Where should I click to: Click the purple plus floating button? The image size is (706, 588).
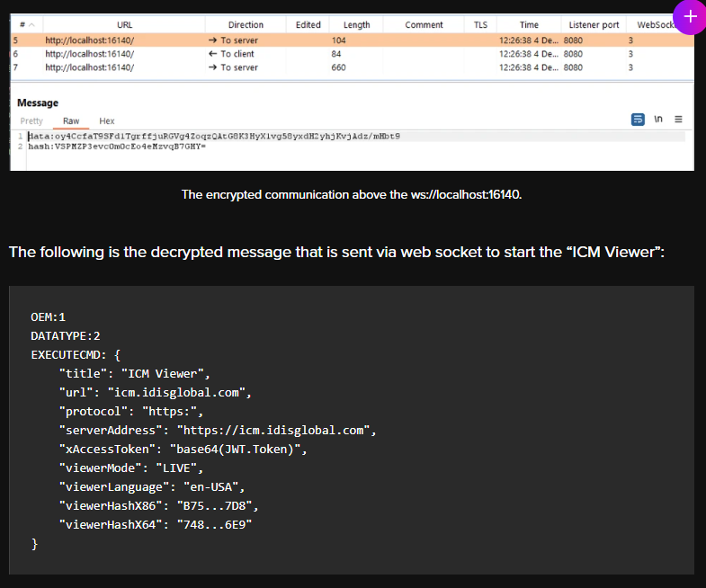(x=690, y=16)
